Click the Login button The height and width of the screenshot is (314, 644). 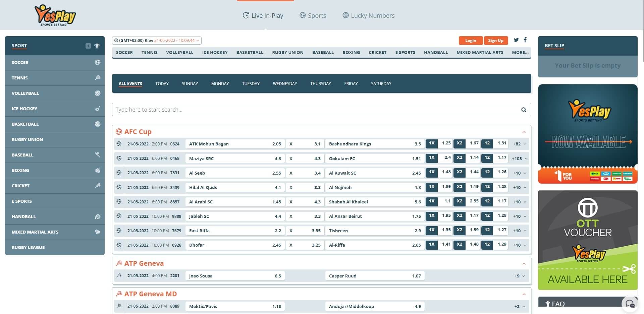point(470,41)
